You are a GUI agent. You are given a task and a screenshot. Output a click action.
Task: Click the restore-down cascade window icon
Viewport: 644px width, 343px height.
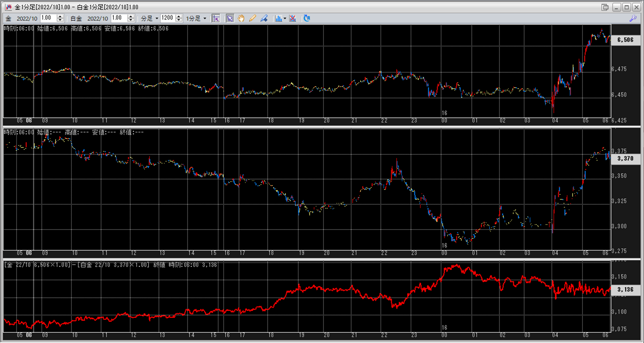coord(605,7)
